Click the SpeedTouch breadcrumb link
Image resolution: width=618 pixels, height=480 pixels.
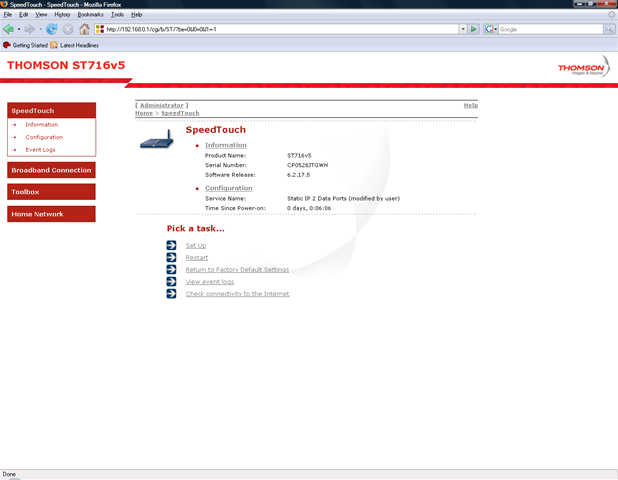[180, 113]
